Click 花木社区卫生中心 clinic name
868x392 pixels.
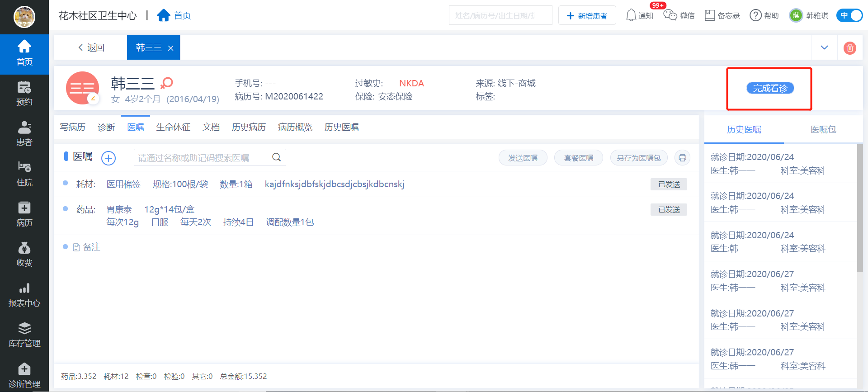coord(98,15)
